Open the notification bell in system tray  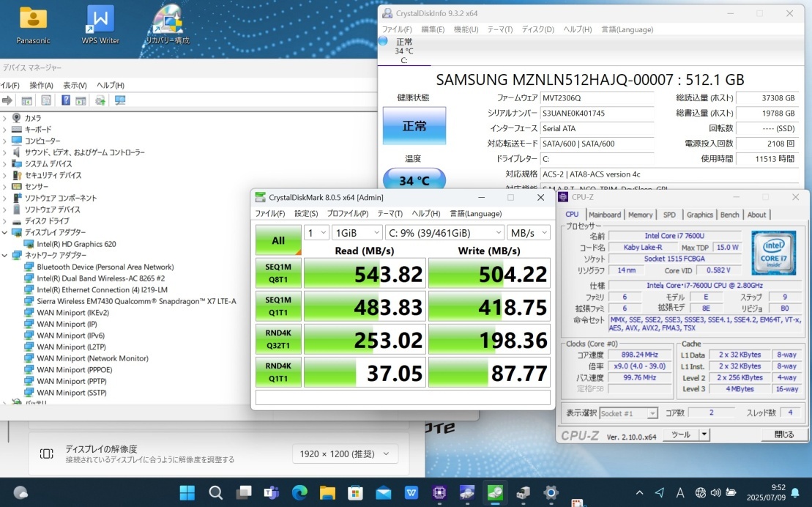pyautogui.click(x=795, y=492)
